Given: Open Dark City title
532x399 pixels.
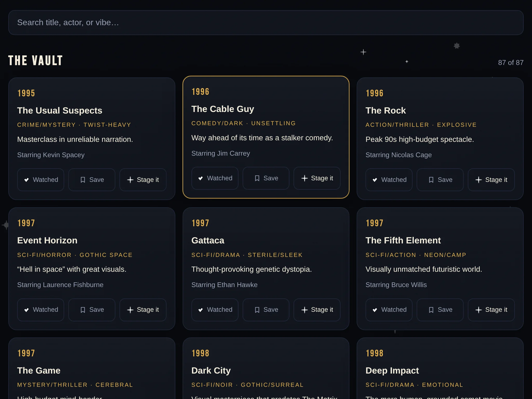Looking at the screenshot, I should click(211, 370).
